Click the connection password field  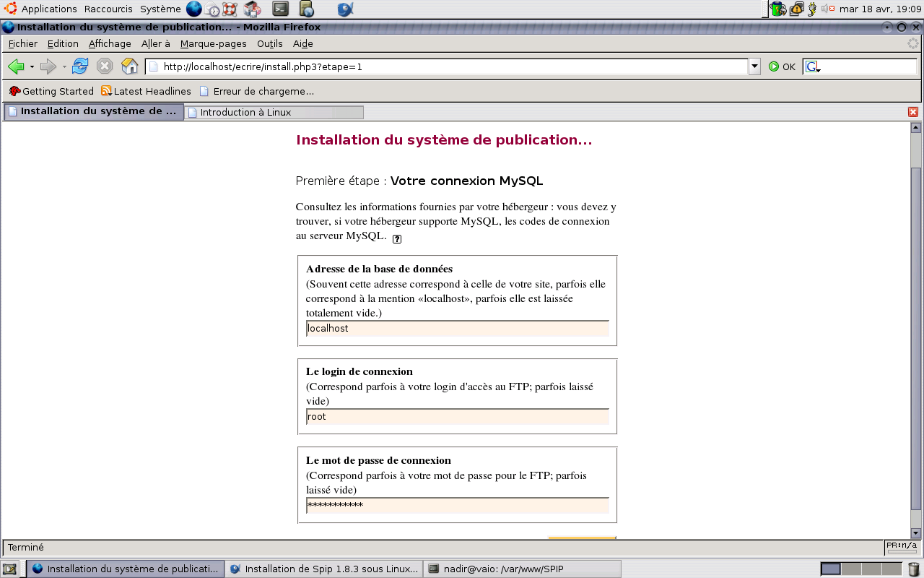click(458, 505)
